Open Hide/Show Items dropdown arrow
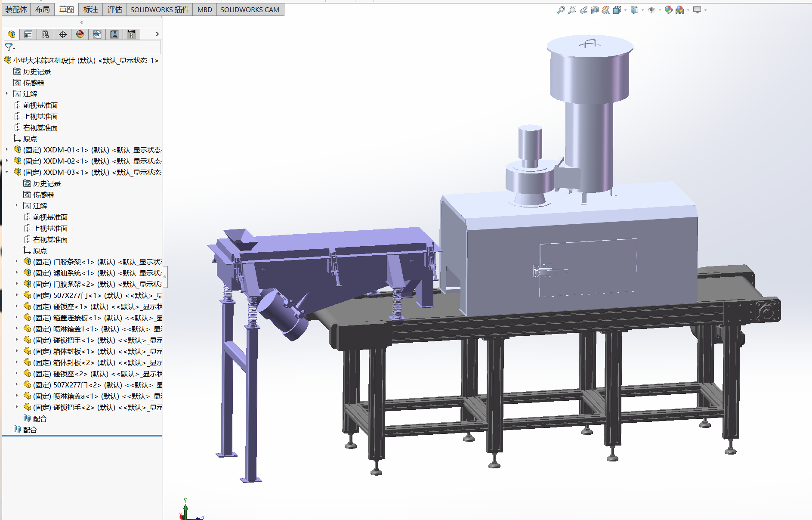This screenshot has height=520, width=812. 660,10
